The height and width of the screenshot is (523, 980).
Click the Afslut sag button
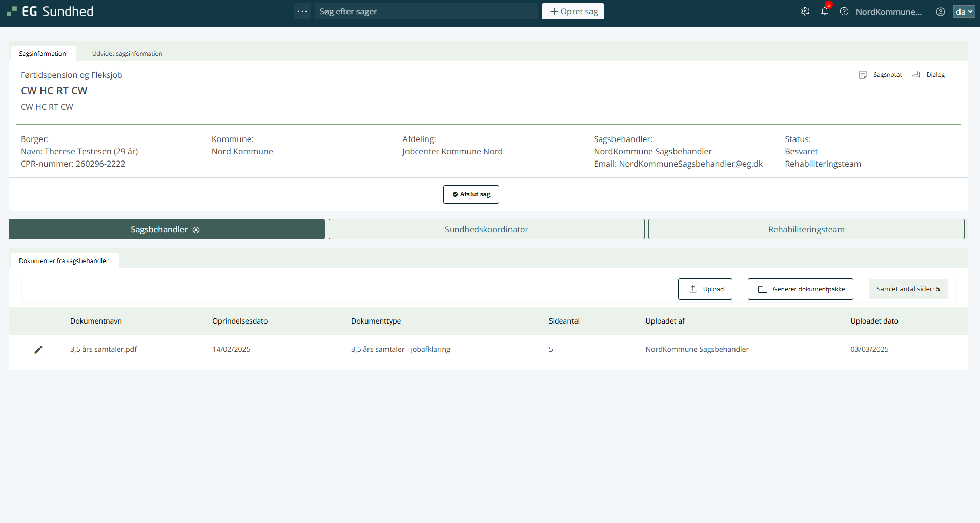click(x=471, y=194)
